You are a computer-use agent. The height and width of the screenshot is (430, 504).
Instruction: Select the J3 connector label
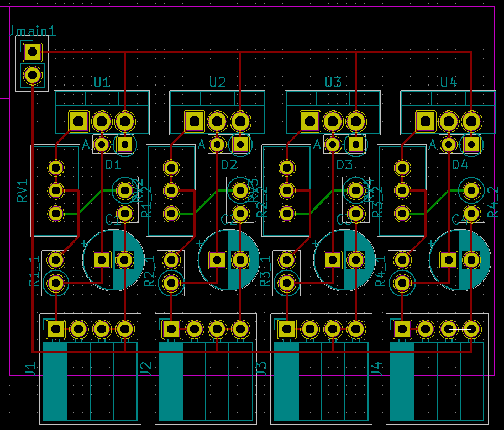261,369
